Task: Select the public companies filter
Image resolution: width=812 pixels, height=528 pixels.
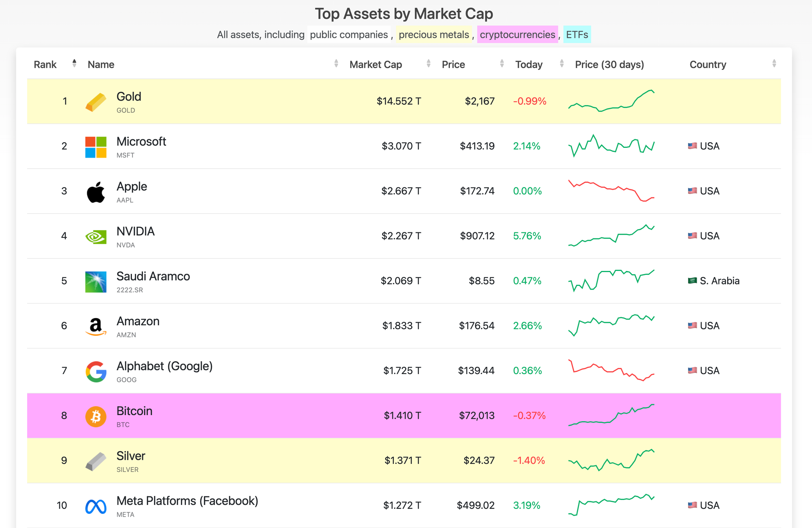Action: tap(348, 35)
